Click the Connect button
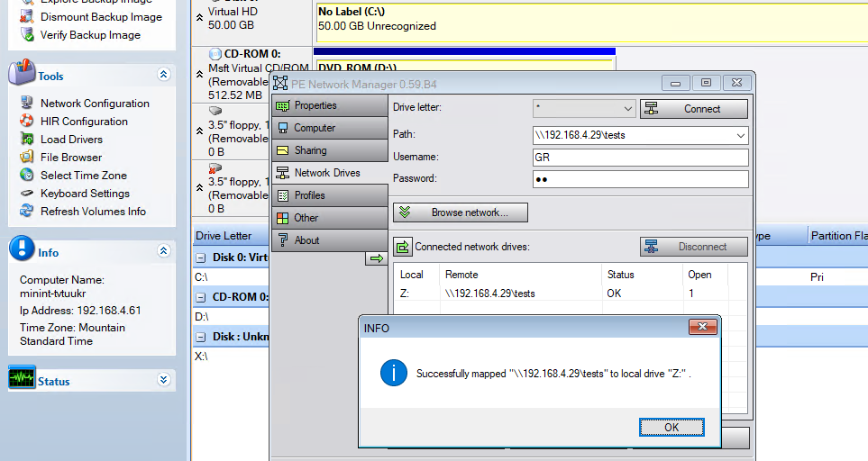Screen dimensions: 868x461 coord(694,109)
